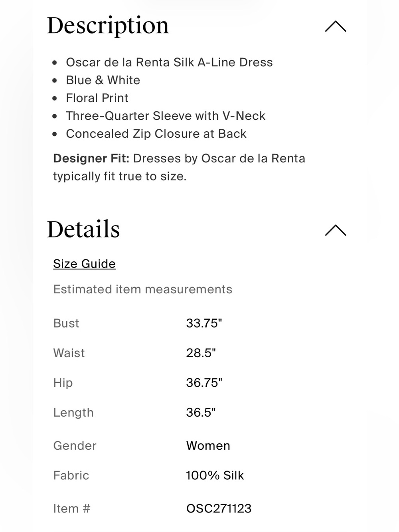Click the Description heading
Image resolution: width=399 pixels, height=532 pixels.
tap(108, 26)
